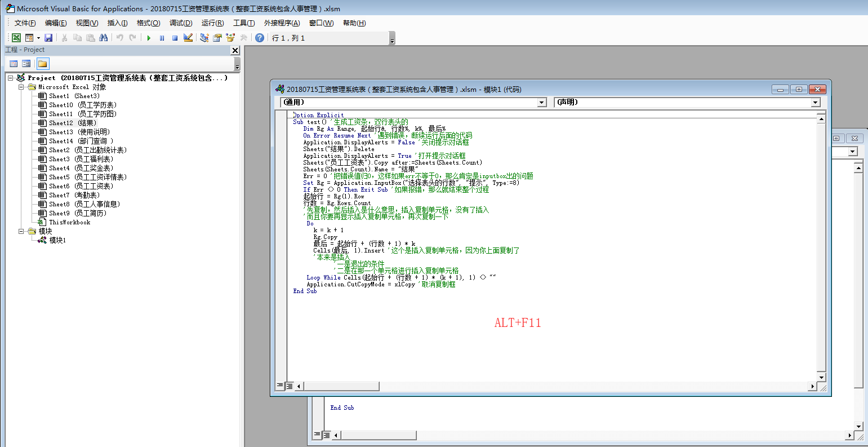Open the Insert UserForm dropdown arrow
This screenshot has height=447, width=868.
tap(38, 38)
